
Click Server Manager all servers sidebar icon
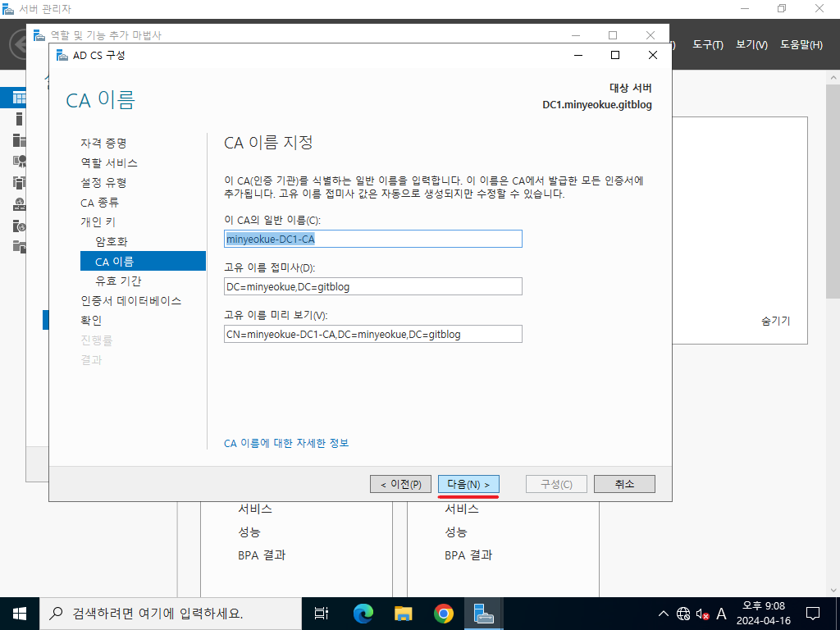[20, 140]
